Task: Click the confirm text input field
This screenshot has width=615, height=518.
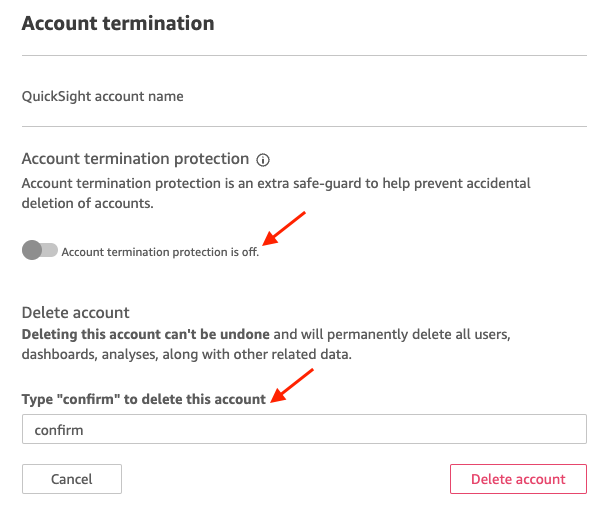Action: click(x=304, y=429)
